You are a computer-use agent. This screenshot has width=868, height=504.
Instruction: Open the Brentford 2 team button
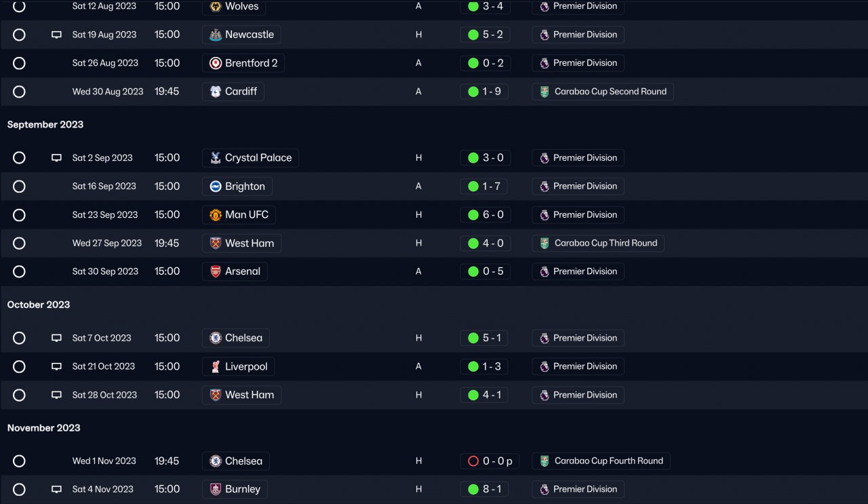pos(243,63)
